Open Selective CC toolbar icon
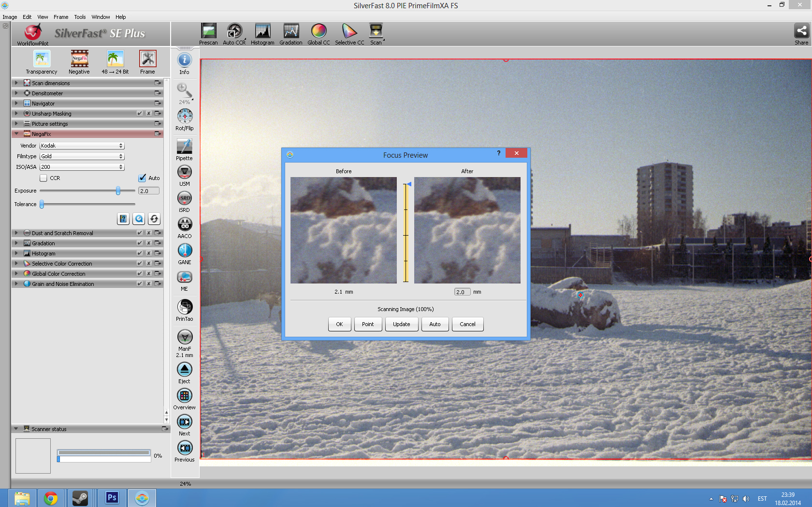812x507 pixels. pos(349,31)
